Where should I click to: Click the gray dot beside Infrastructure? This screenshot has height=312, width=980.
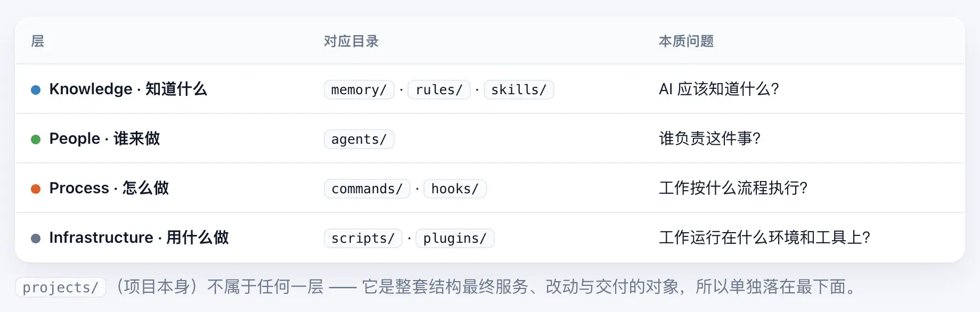(x=36, y=239)
